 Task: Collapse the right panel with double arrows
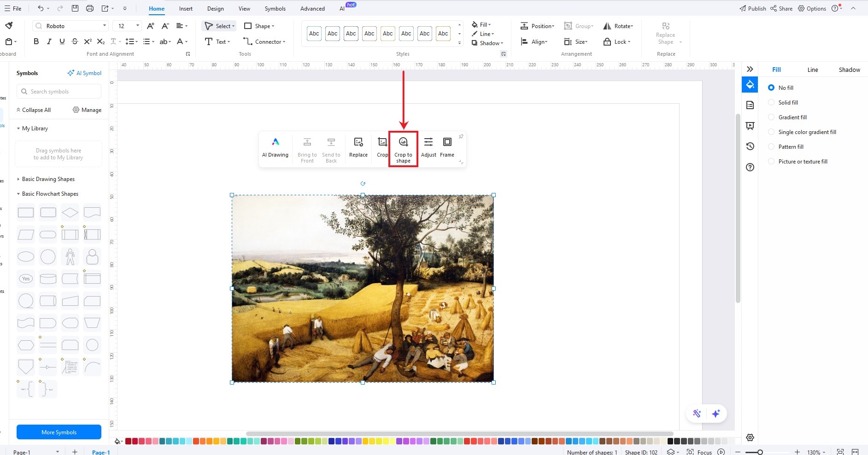[x=750, y=69]
